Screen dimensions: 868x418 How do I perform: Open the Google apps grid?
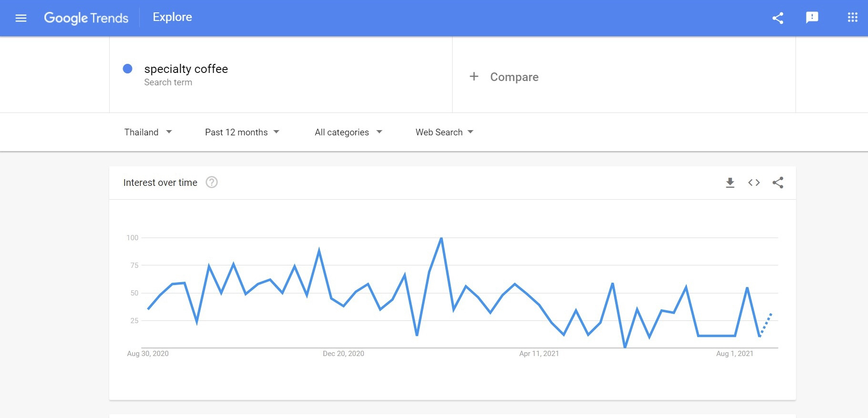point(853,18)
